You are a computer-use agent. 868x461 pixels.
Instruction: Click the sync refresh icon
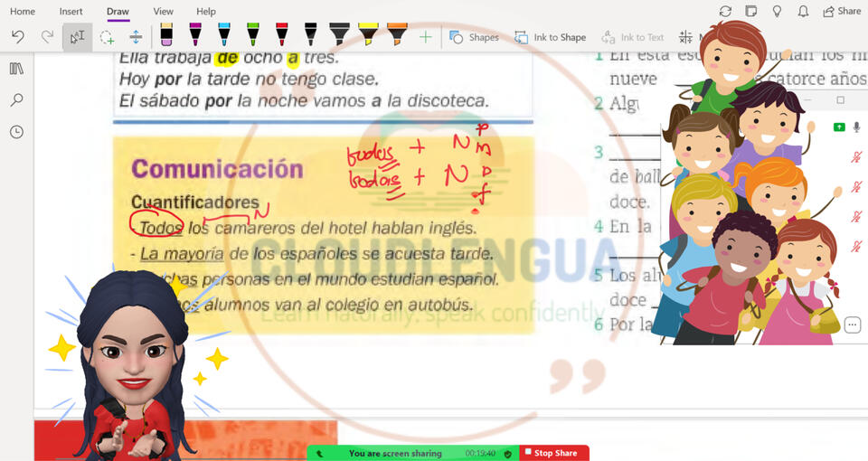click(725, 11)
